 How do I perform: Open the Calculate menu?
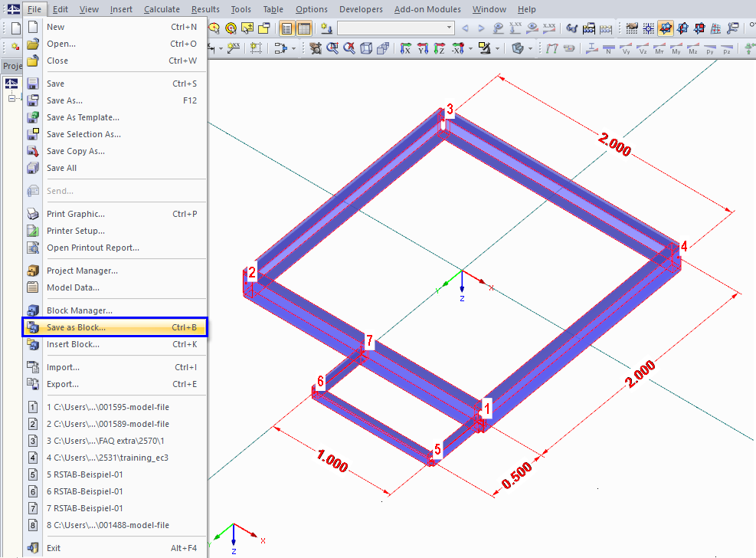162,9
